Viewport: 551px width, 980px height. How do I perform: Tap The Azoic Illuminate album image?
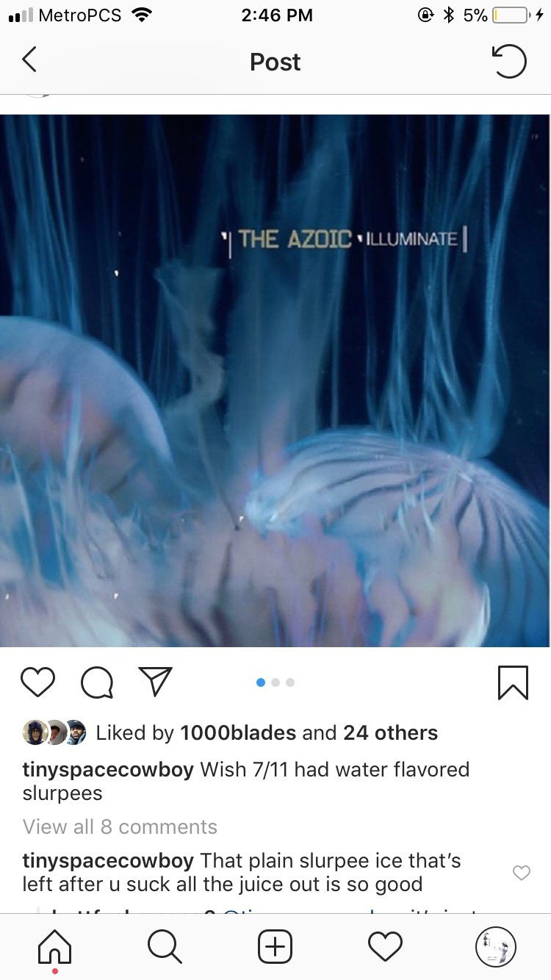pyautogui.click(x=275, y=381)
